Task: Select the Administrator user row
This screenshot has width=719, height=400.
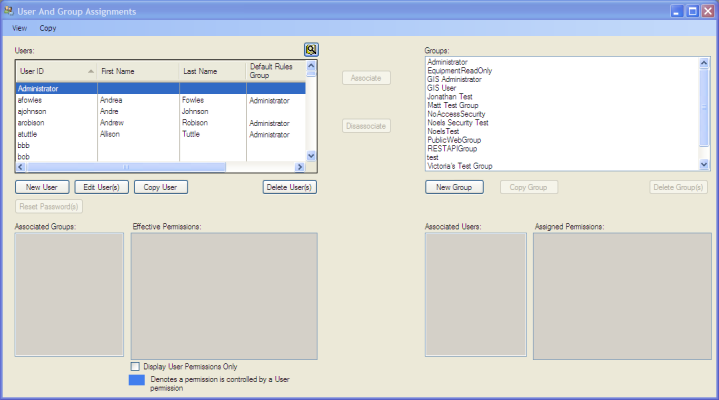Action: pos(160,89)
